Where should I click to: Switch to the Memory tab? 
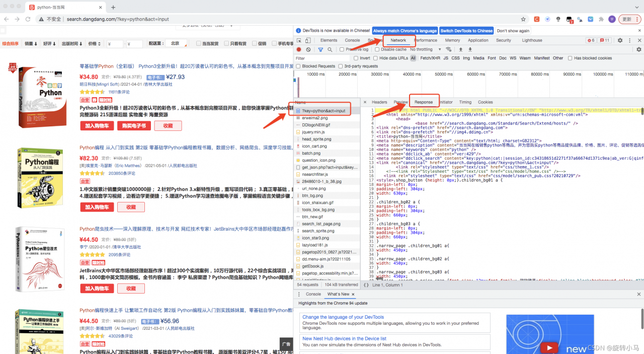(452, 40)
